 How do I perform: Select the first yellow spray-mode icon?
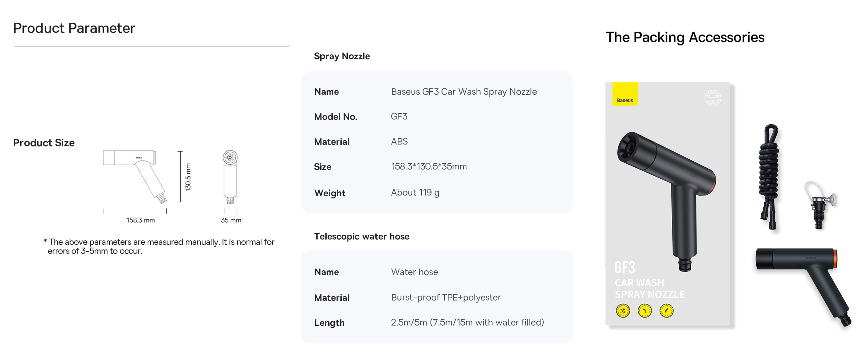tap(623, 310)
